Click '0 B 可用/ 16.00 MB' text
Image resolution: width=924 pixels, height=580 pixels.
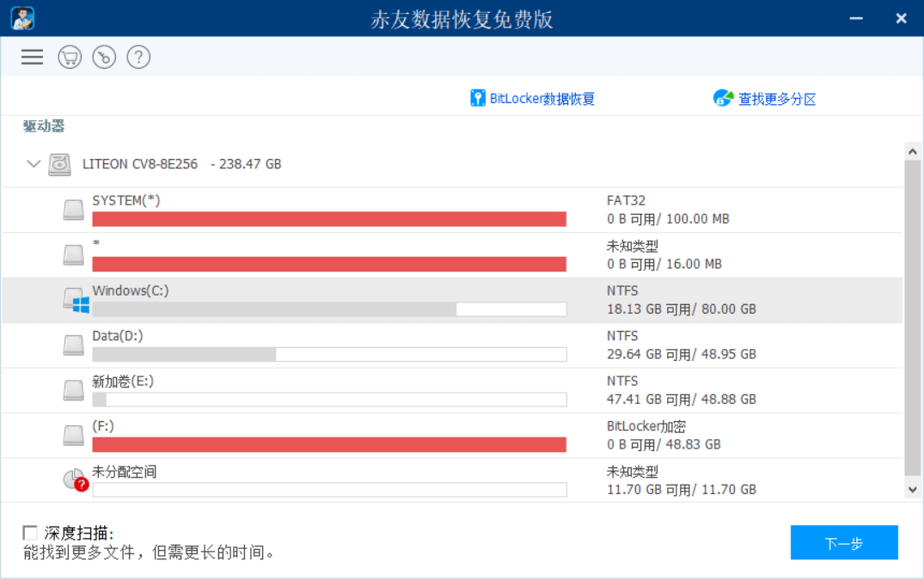click(664, 264)
